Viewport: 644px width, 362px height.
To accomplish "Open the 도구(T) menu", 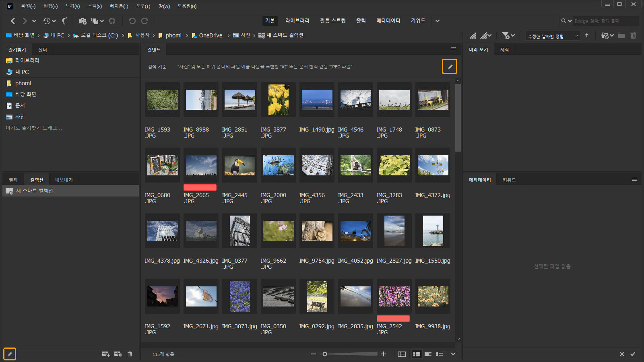I will (x=143, y=6).
